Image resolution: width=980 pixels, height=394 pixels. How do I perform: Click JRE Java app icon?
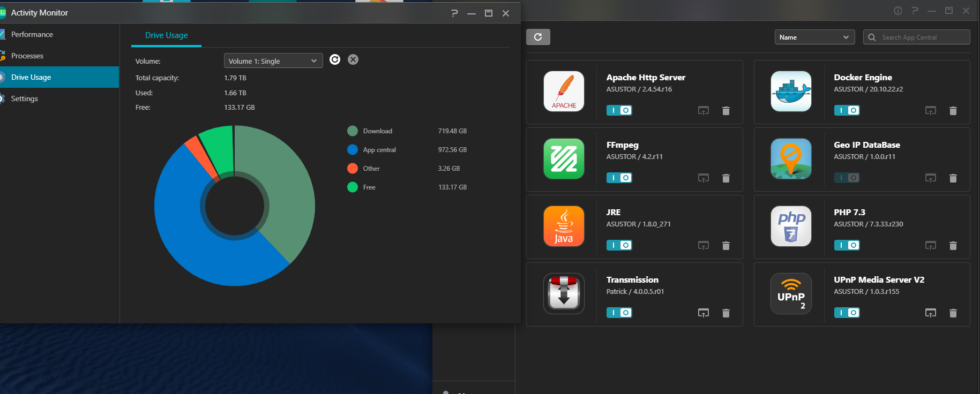564,226
